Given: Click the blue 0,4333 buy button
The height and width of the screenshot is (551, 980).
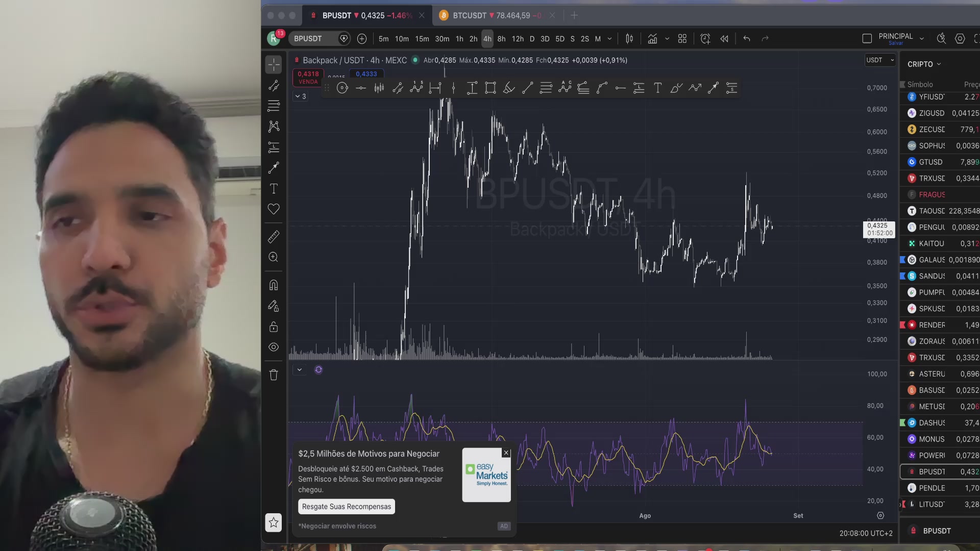Looking at the screenshot, I should 366,74.
